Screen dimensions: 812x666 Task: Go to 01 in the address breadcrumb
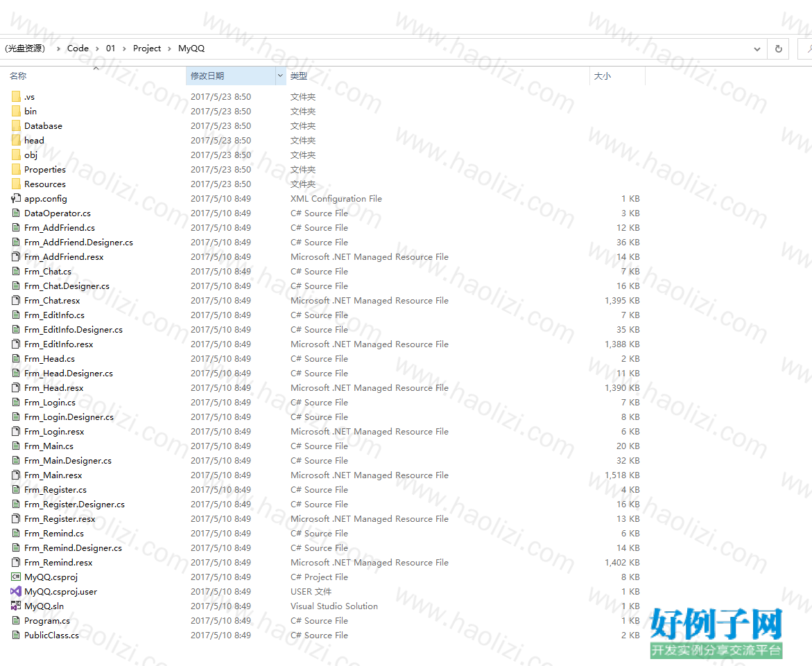tap(110, 48)
